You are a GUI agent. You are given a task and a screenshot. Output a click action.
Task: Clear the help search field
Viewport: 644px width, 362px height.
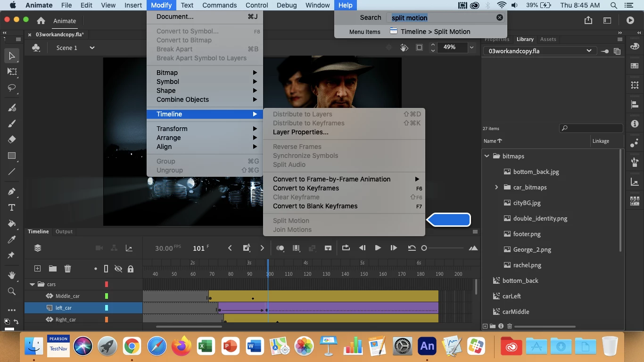499,17
